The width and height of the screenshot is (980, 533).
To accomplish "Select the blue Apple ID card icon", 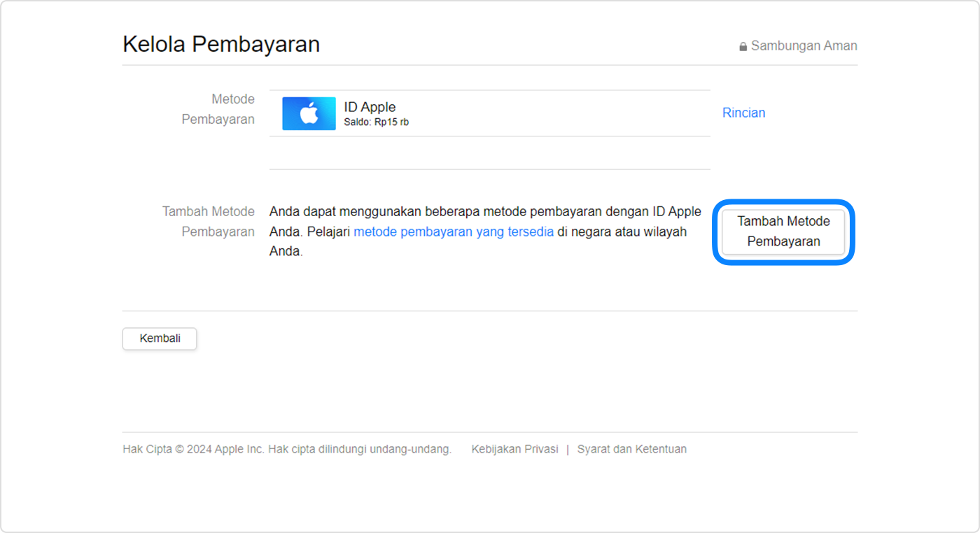I will (309, 113).
